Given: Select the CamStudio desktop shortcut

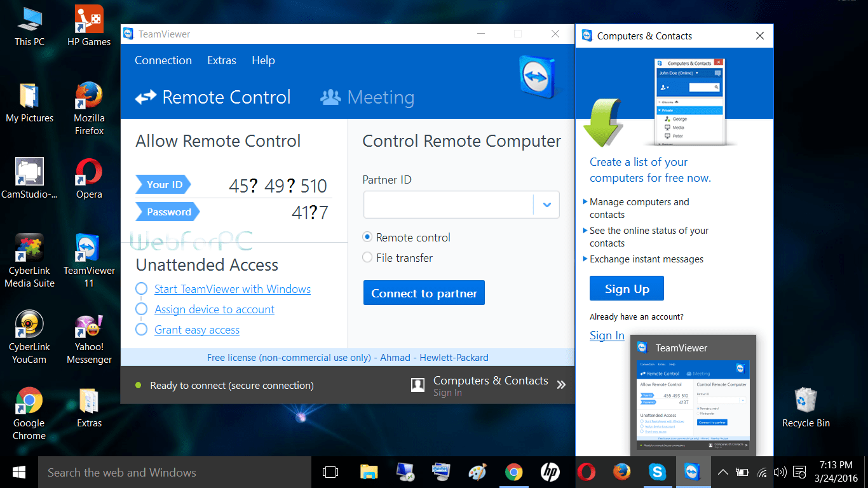Looking at the screenshot, I should (x=29, y=179).
